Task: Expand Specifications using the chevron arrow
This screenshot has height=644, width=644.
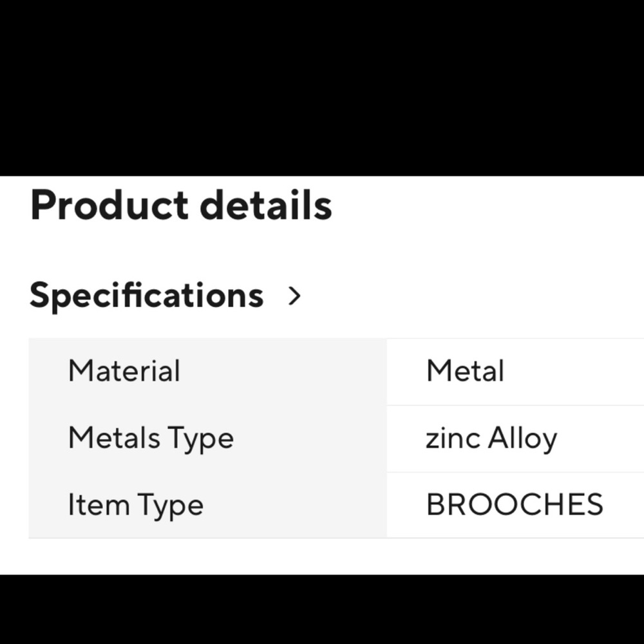Action: click(x=295, y=296)
